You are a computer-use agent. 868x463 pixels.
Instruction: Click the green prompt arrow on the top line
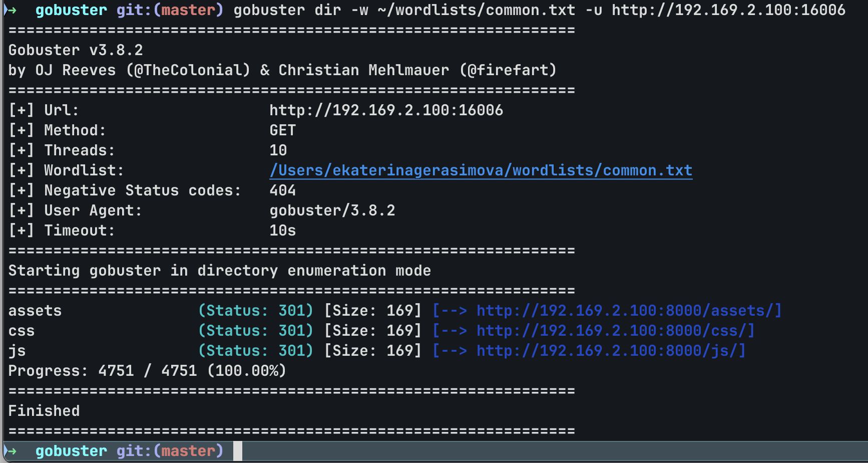click(10, 10)
